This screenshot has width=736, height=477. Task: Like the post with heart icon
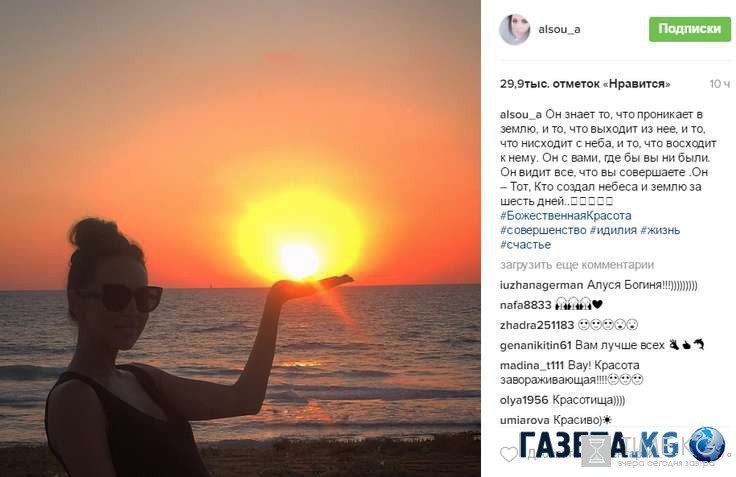[509, 454]
